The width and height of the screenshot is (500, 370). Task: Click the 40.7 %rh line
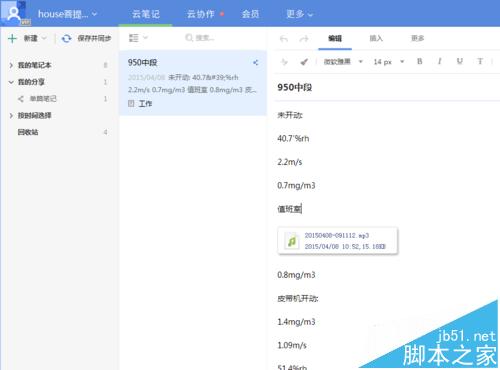coord(293,139)
